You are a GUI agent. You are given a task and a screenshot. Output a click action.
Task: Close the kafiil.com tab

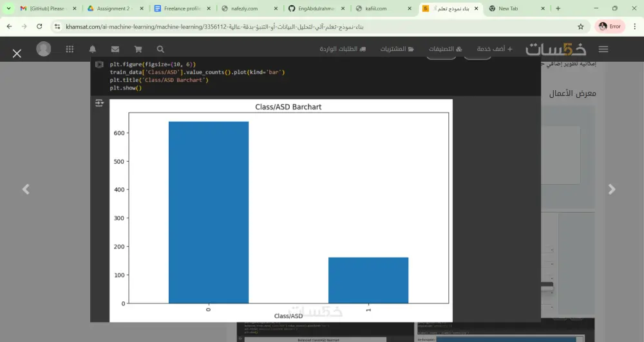point(410,8)
